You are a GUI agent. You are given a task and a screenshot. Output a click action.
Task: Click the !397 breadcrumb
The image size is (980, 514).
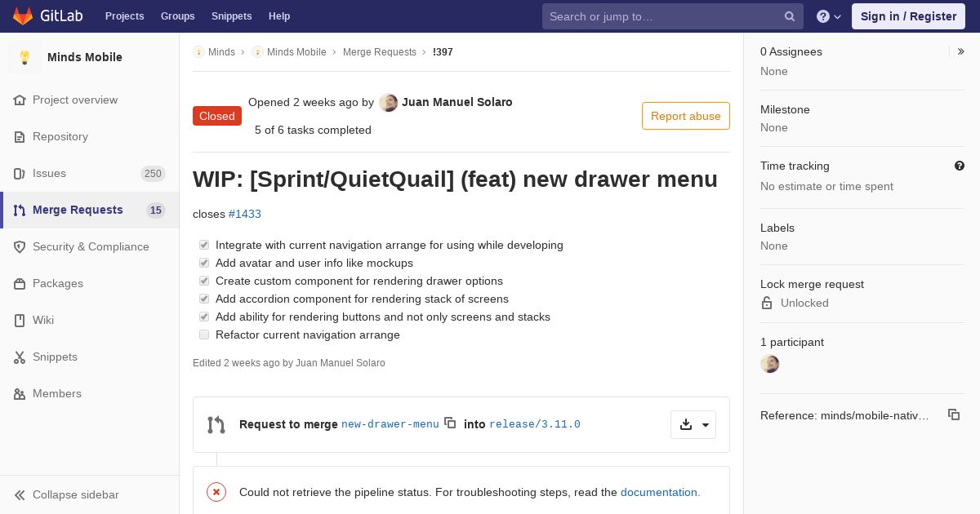pos(443,52)
